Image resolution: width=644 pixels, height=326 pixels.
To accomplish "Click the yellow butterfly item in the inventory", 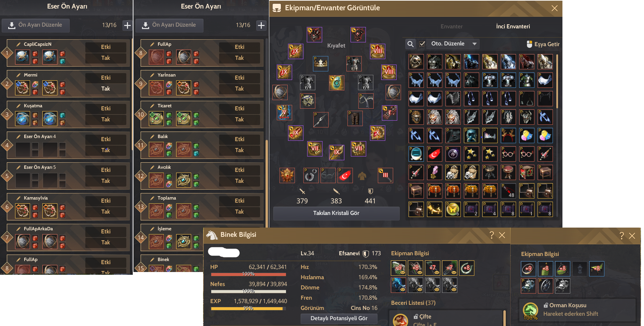I will [x=453, y=209].
